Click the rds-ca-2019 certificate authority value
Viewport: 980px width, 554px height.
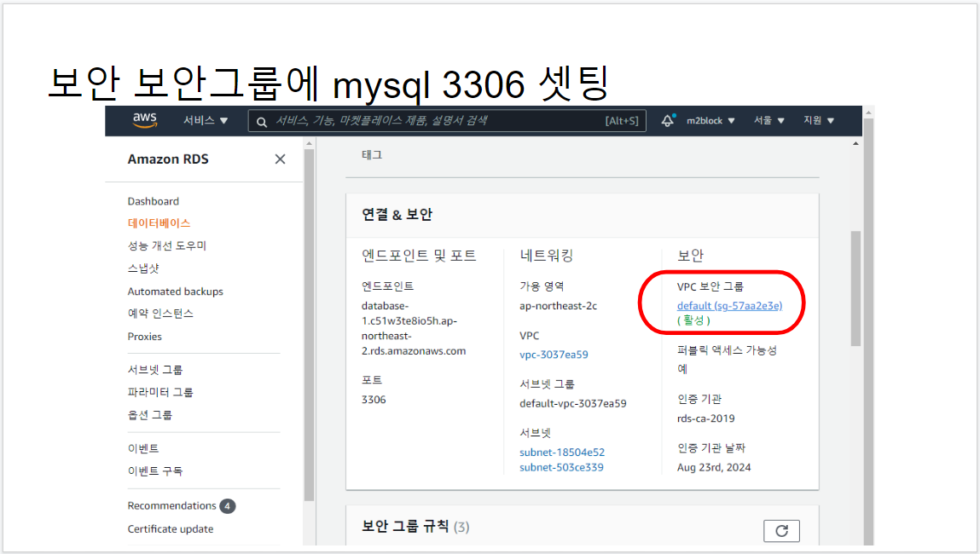pyautogui.click(x=705, y=418)
